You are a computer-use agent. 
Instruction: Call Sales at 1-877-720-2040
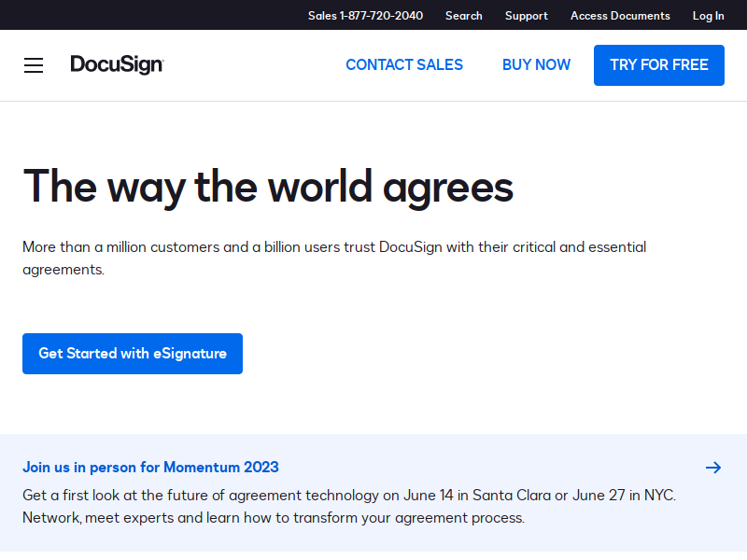pos(365,16)
